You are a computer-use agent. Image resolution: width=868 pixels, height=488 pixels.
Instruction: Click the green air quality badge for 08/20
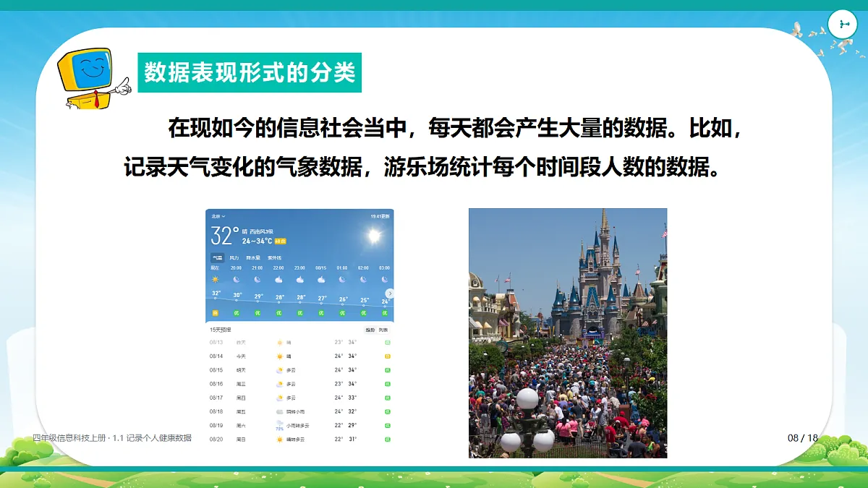[388, 440]
